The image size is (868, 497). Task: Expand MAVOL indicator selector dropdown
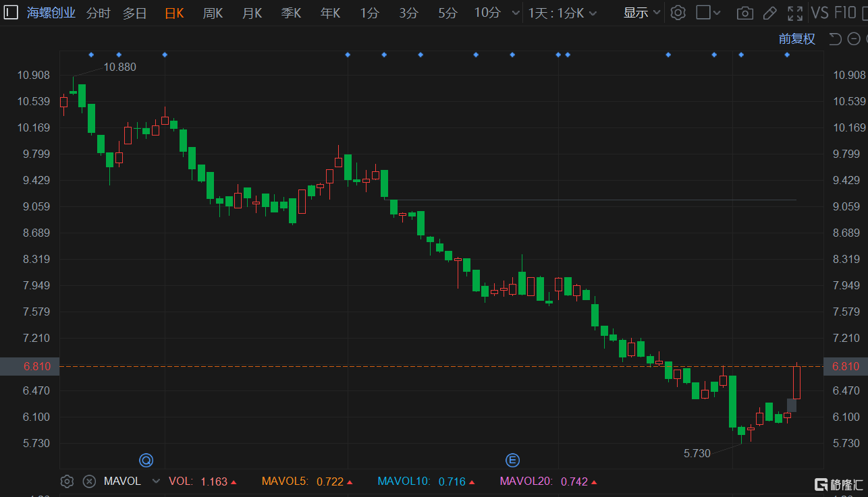(157, 481)
